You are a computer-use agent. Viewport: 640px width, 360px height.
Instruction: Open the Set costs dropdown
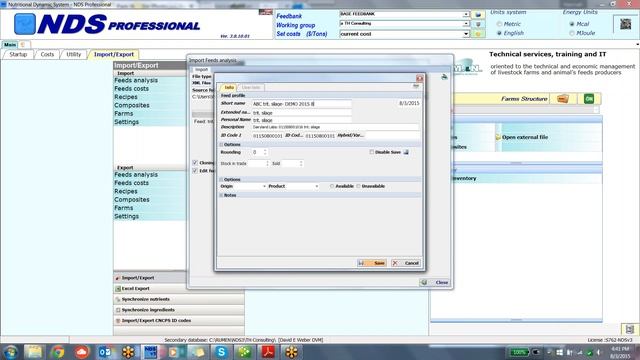coord(466,34)
